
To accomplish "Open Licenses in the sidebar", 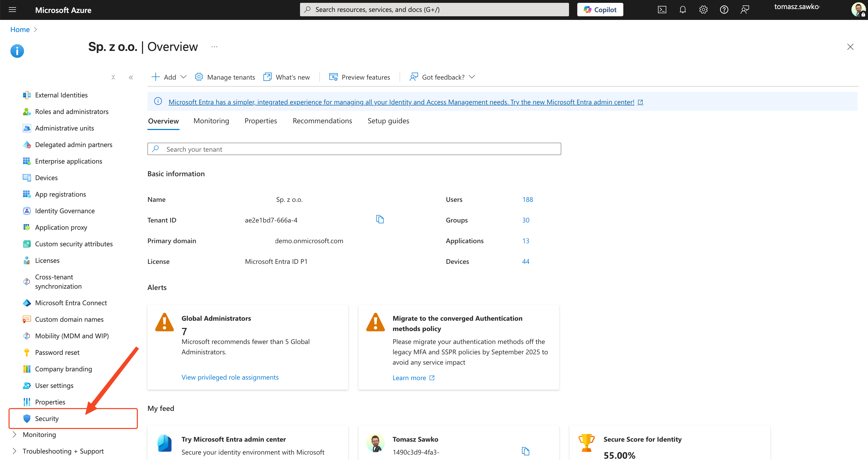I will click(47, 260).
